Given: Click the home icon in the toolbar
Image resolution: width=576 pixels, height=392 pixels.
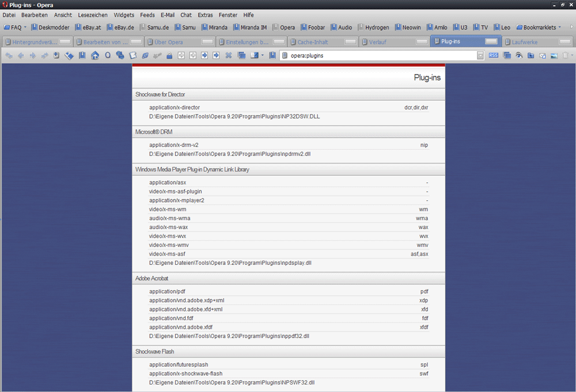Looking at the screenshot, I should click(95, 55).
